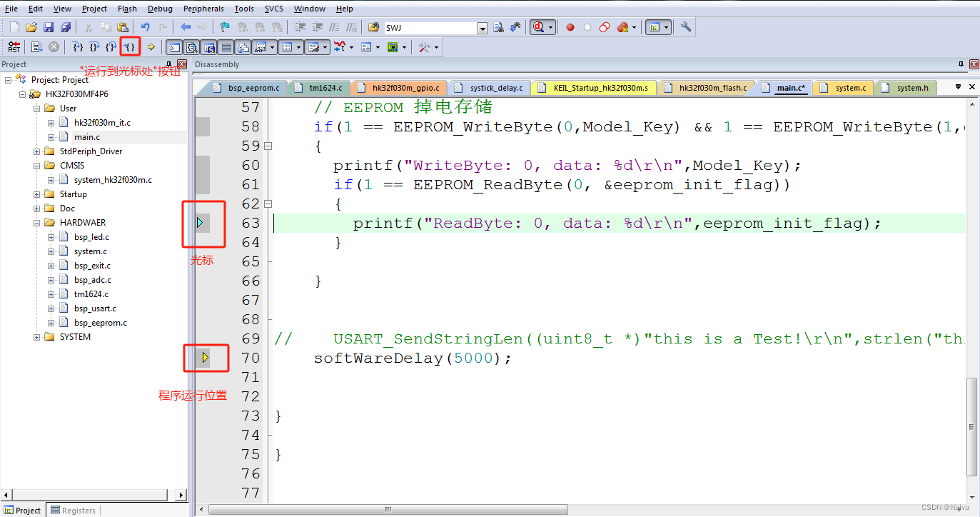Insert a bookmark with the flag icon

tap(224, 27)
